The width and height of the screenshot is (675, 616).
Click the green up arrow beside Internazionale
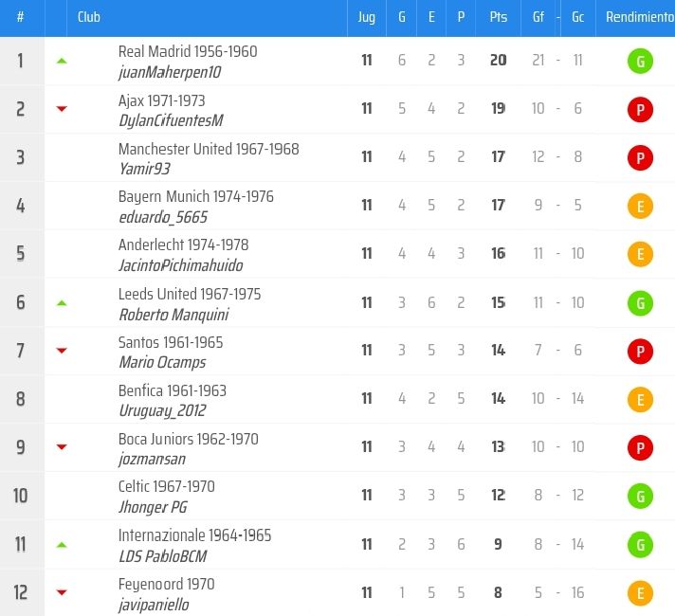(x=62, y=545)
